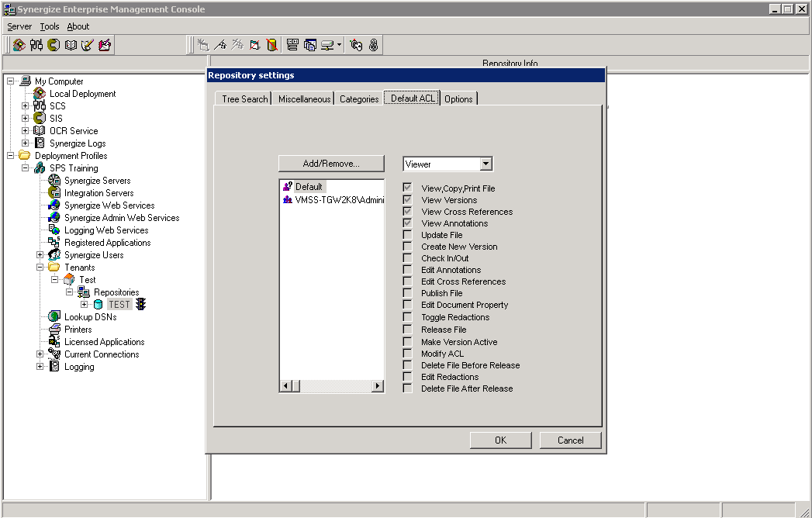812x518 pixels.
Task: Enable the Create New Version checkbox
Action: click(408, 247)
